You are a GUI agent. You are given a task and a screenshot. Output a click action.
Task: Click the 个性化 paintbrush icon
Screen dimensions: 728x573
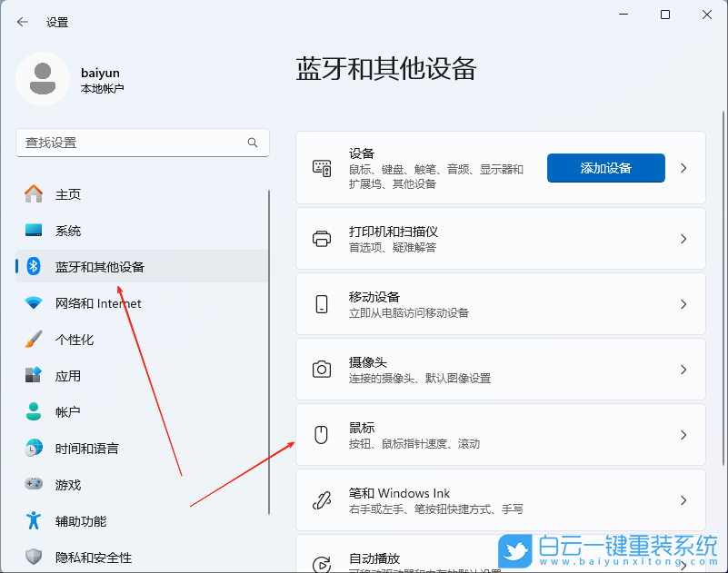tap(34, 339)
